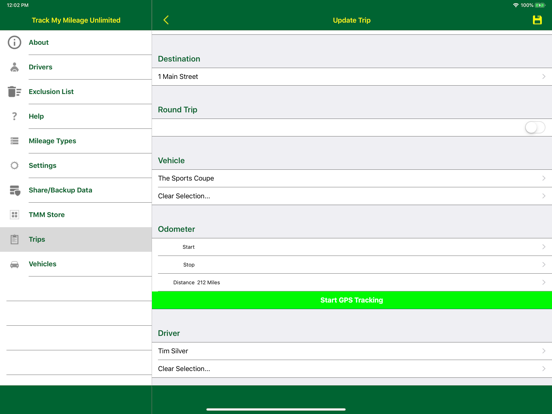Click the Drivers person icon

14,67
